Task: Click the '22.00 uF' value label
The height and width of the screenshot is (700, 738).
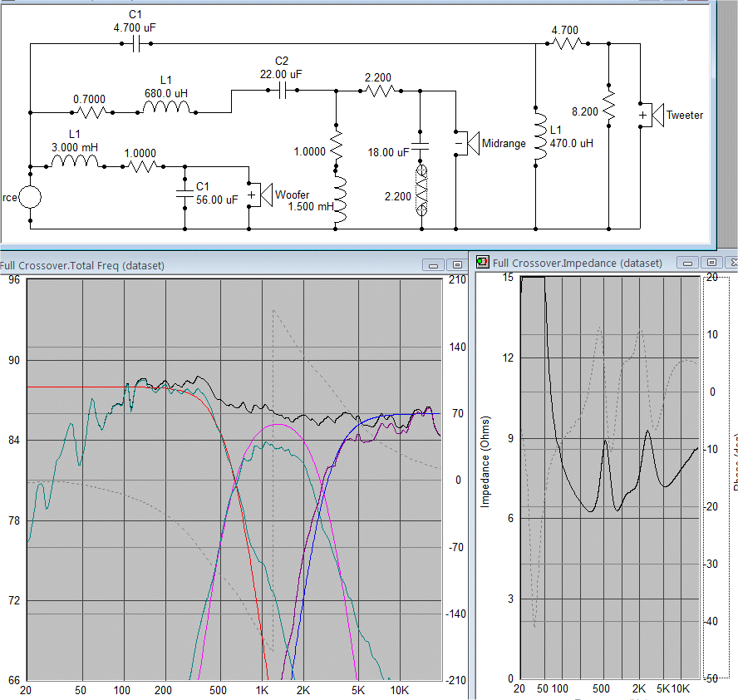Action: tap(281, 74)
